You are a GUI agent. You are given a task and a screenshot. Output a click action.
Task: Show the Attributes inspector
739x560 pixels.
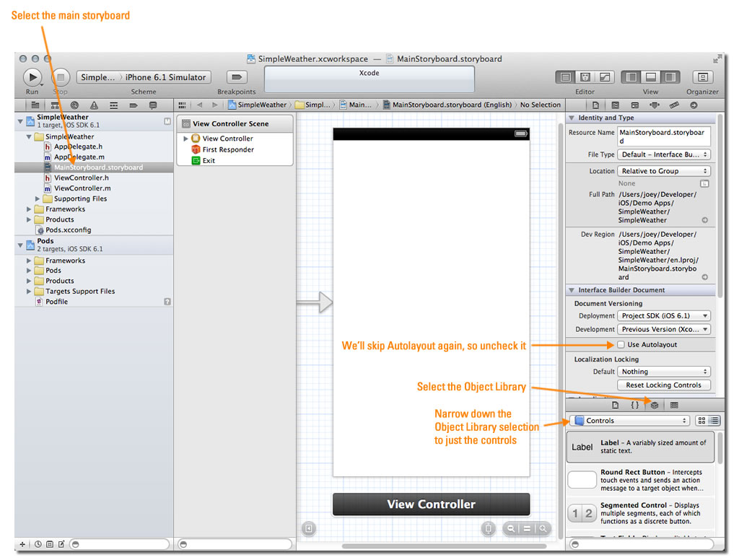tap(655, 105)
